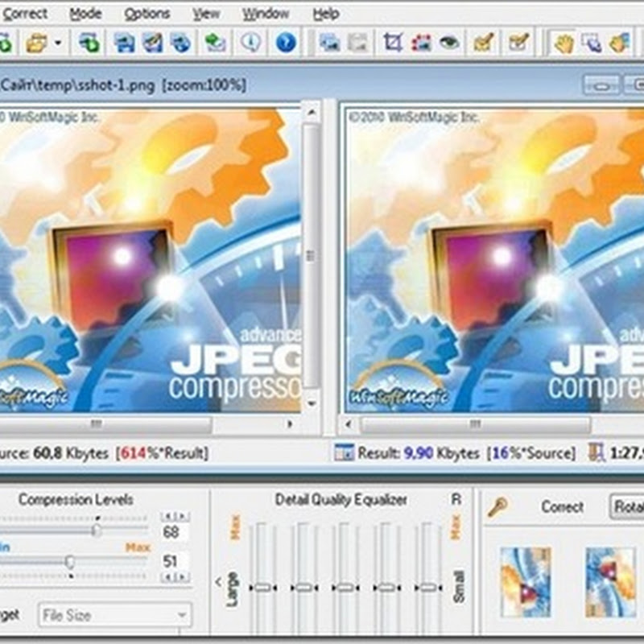Click the green arrow mail send icon
The image size is (644, 644).
pyautogui.click(x=215, y=43)
